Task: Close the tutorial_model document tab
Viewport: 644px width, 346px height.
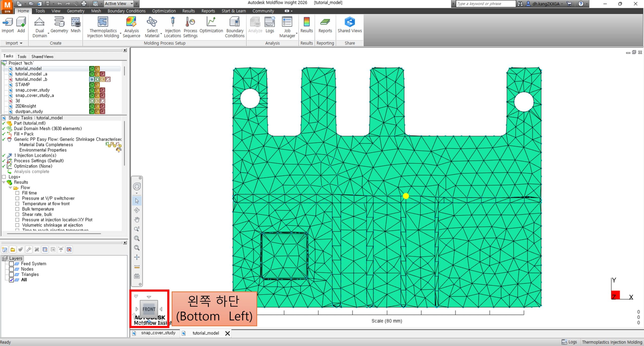Action: coord(227,333)
